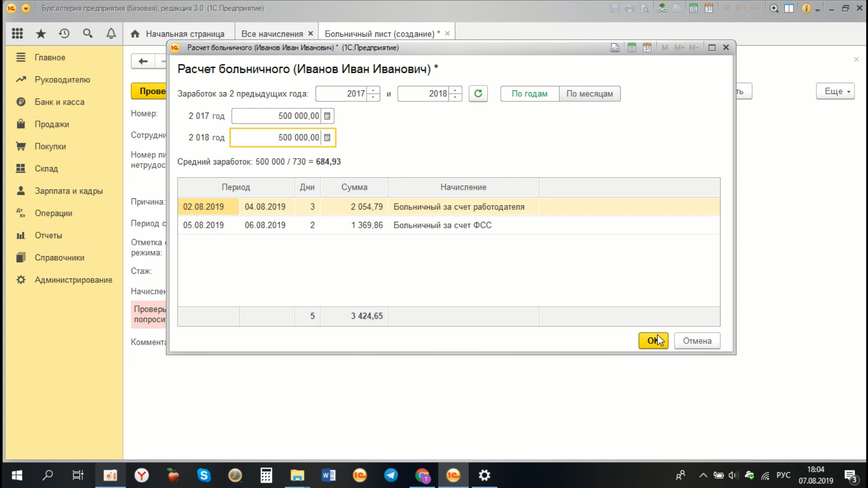The height and width of the screenshot is (488, 868).
Task: Increase first year with the spinner up arrow
Action: [x=373, y=90]
